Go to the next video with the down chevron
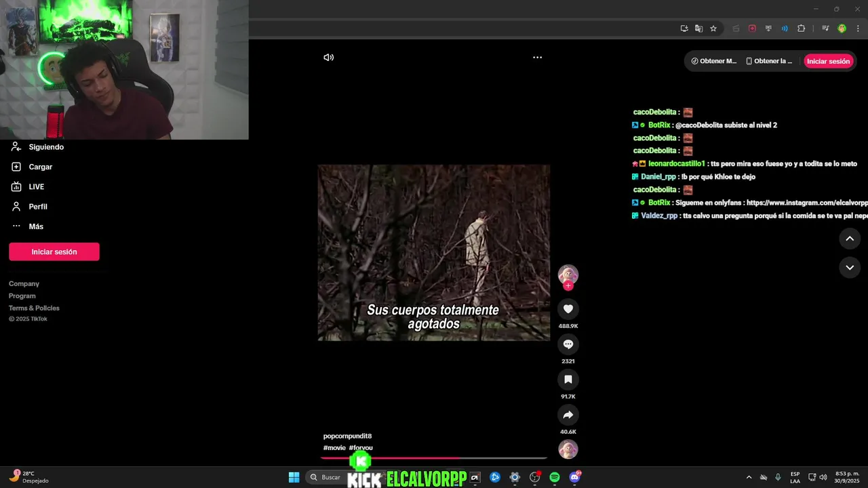 850,268
